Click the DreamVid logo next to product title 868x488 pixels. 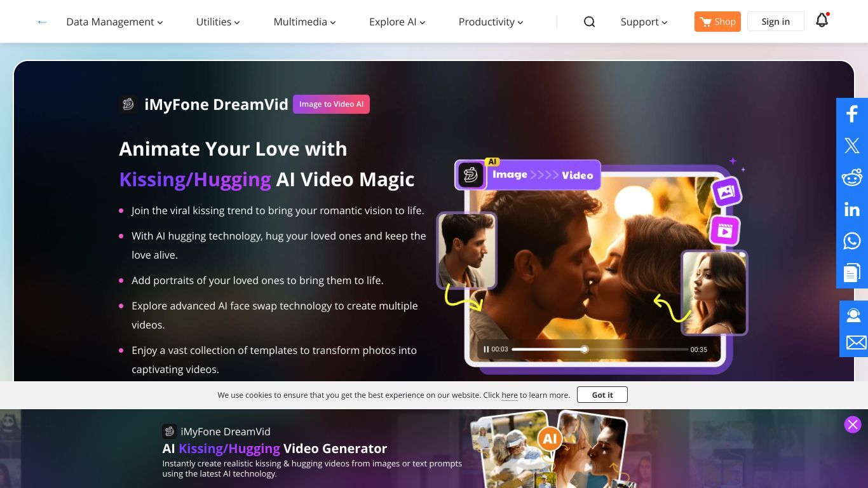(128, 104)
